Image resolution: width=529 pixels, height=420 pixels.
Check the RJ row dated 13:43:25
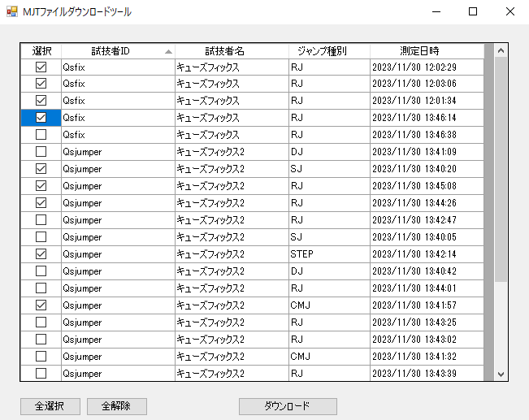coord(41,322)
